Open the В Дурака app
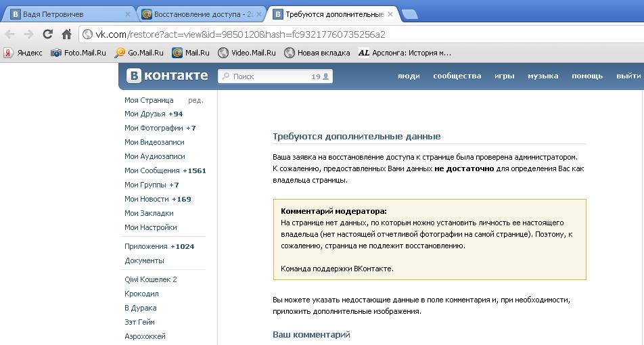 [141, 308]
